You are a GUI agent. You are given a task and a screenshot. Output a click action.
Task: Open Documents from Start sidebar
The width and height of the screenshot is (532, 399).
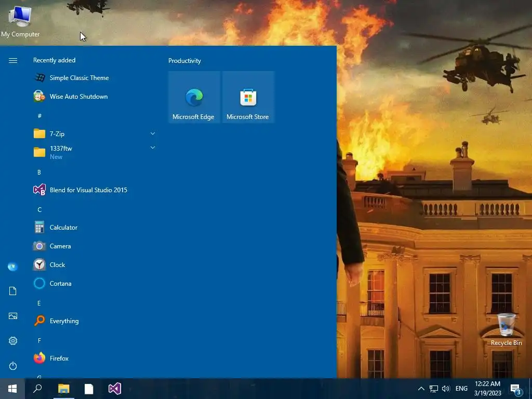coord(12,291)
